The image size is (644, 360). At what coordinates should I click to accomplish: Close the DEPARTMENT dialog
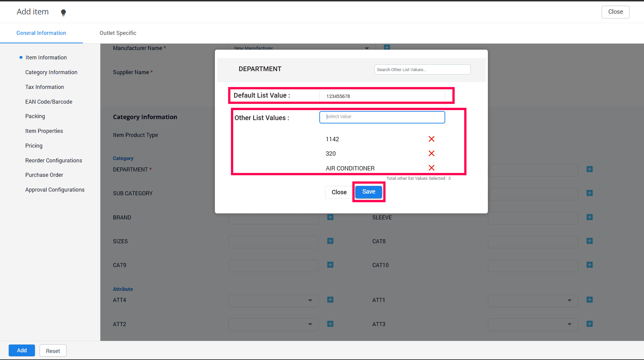pos(339,192)
